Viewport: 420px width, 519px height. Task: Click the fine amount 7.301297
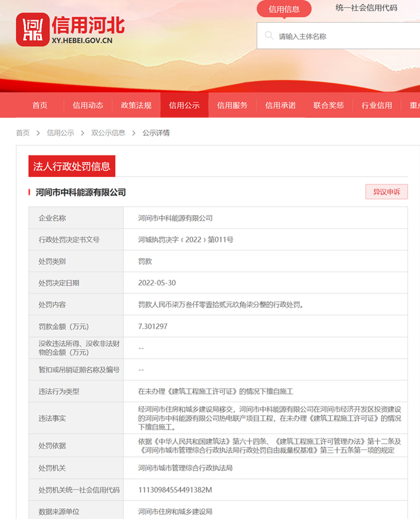[x=153, y=326]
